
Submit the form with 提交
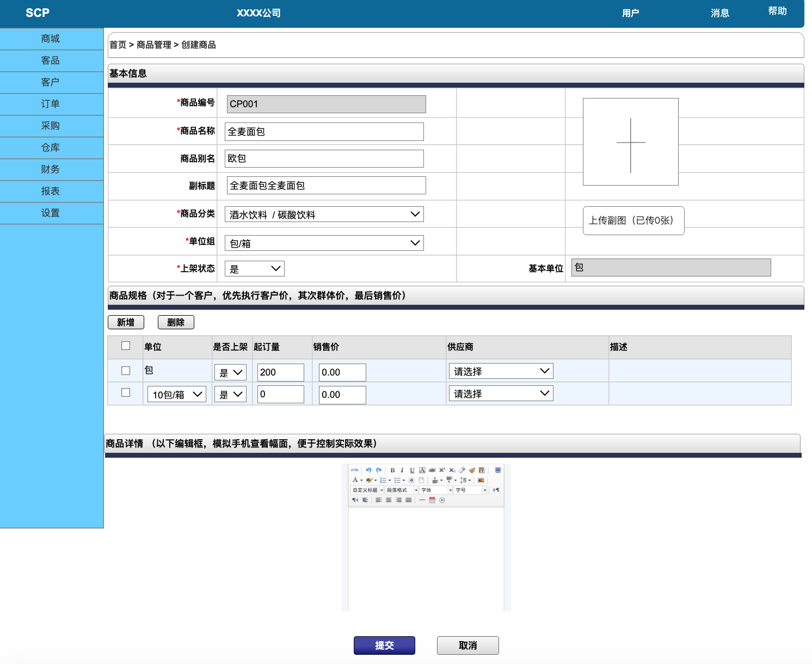click(384, 645)
